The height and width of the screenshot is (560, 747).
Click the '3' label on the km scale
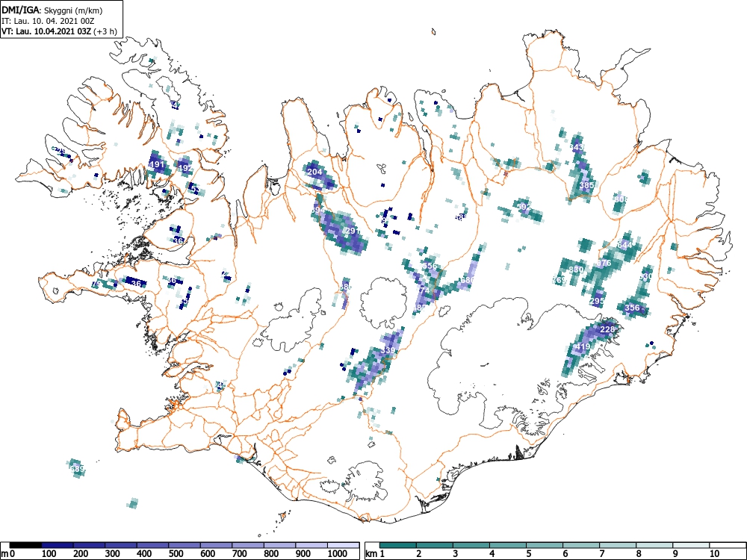point(456,554)
